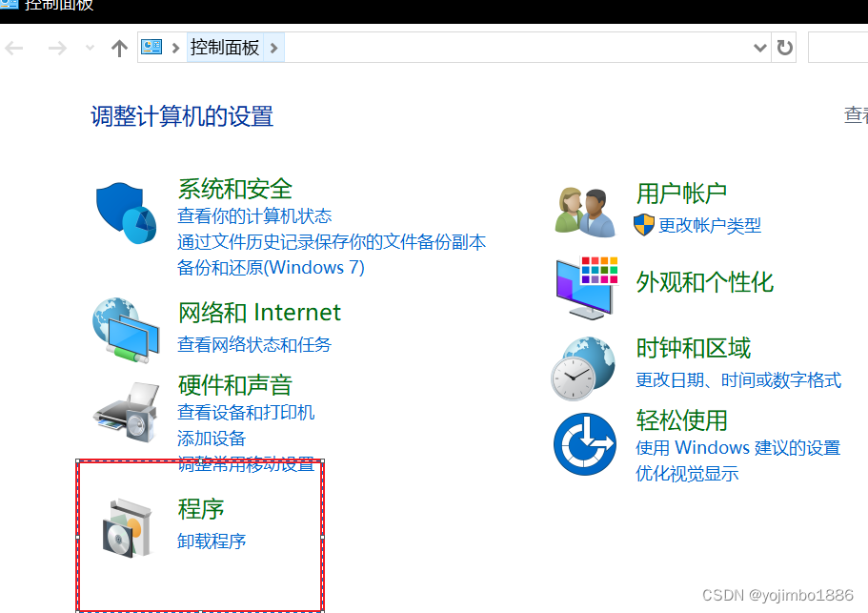Click the Network and Internet globe icon
The image size is (868, 613).
[x=126, y=331]
